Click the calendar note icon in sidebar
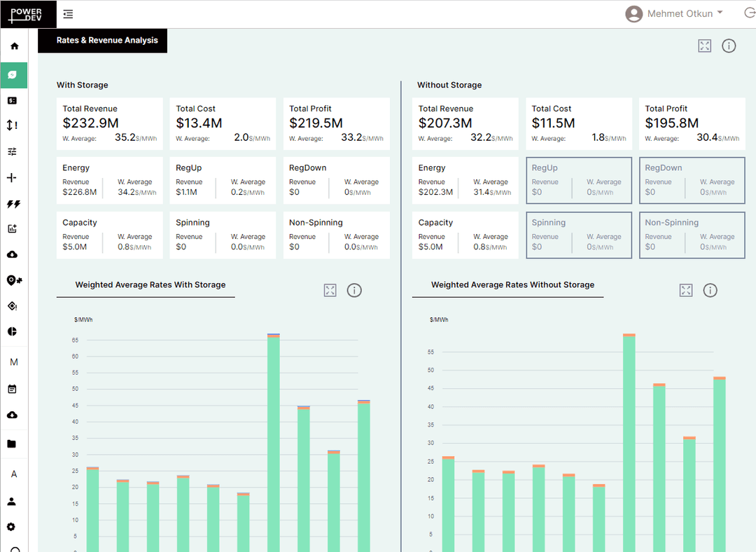This screenshot has width=756, height=552. pyautogui.click(x=12, y=389)
